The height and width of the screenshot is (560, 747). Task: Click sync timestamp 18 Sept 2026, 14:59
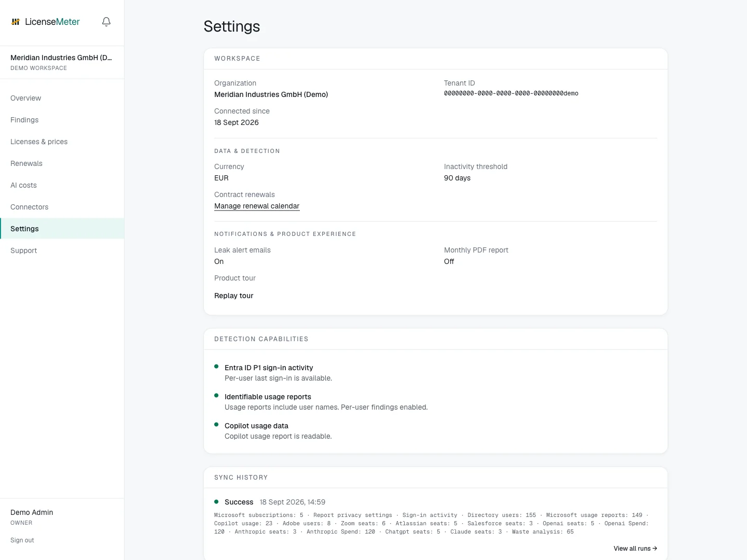coord(293,502)
